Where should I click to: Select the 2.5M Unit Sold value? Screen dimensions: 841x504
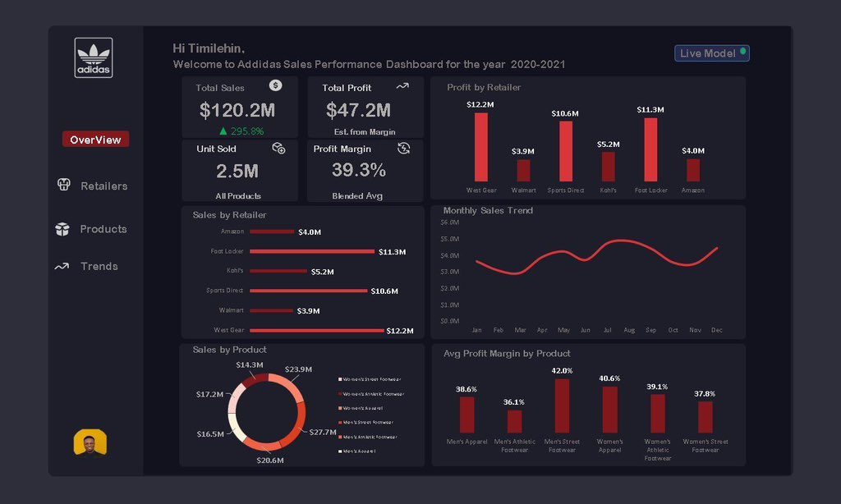tap(237, 171)
